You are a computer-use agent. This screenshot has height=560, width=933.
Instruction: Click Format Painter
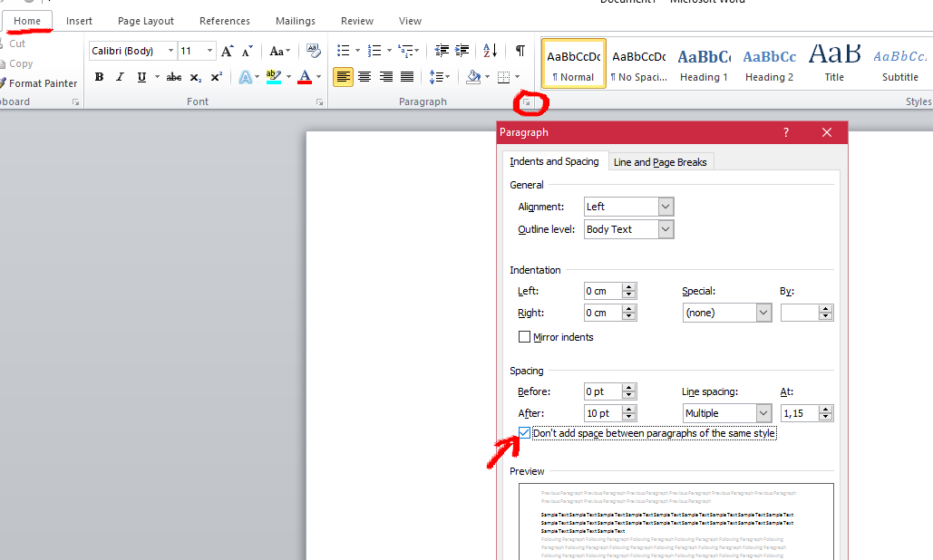pyautogui.click(x=38, y=83)
